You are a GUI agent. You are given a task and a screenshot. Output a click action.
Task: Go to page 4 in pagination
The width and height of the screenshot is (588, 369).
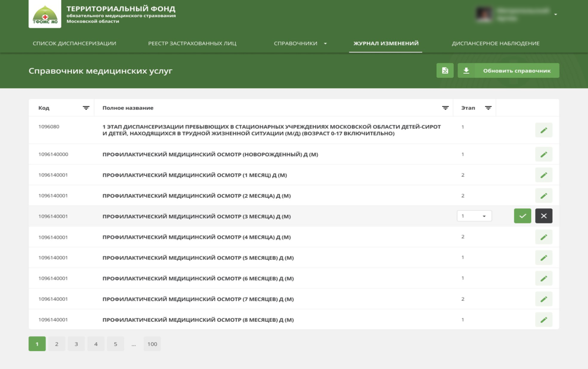[95, 344]
